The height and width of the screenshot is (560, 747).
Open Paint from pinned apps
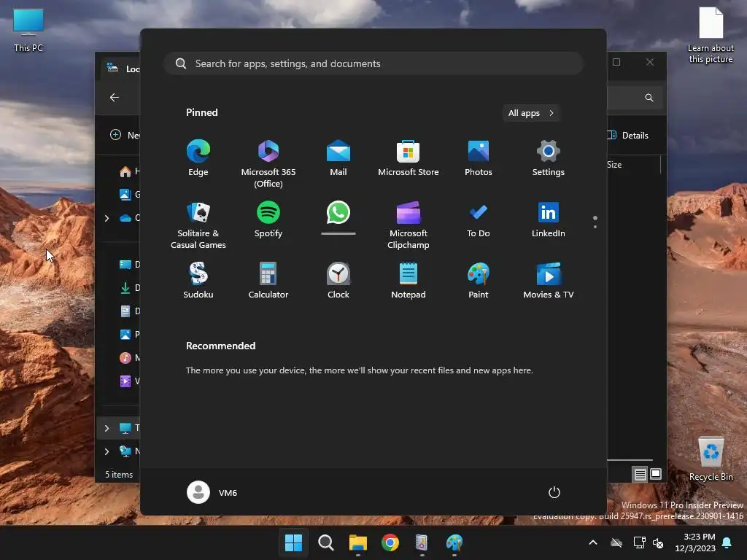point(479,281)
